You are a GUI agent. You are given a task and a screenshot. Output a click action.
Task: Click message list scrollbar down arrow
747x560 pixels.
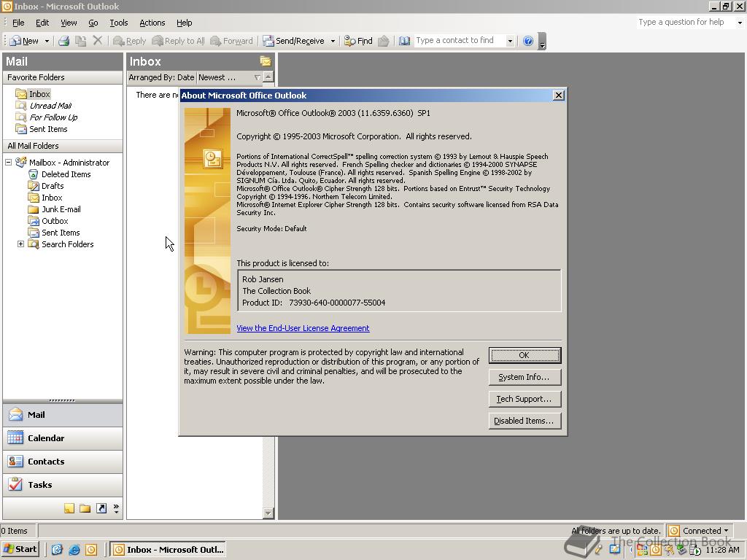coord(268,513)
